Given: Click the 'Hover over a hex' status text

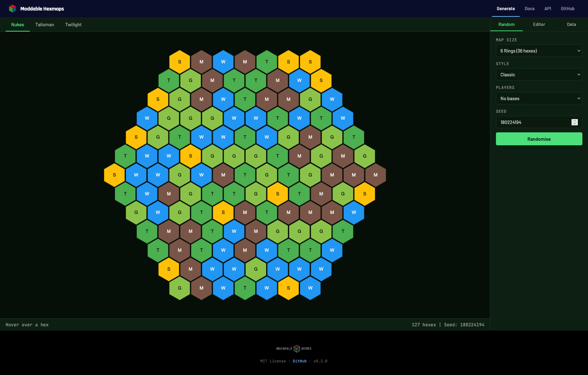Looking at the screenshot, I should point(27,325).
